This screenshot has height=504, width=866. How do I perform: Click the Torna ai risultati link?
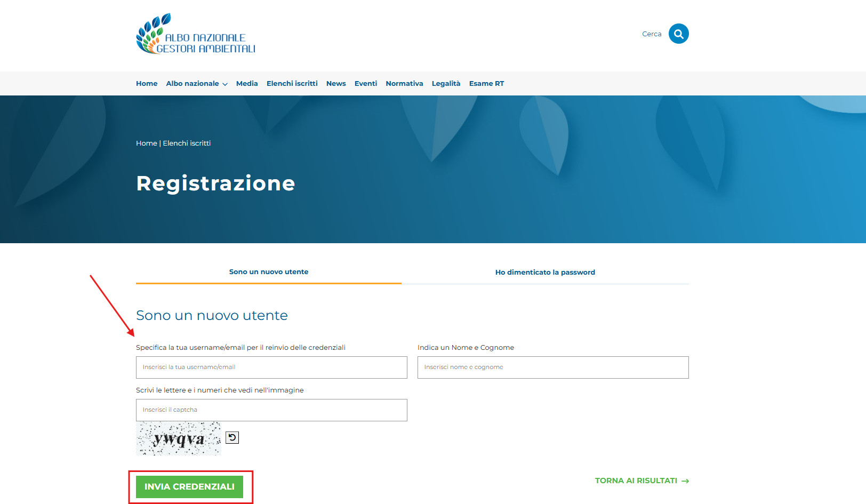pyautogui.click(x=636, y=481)
